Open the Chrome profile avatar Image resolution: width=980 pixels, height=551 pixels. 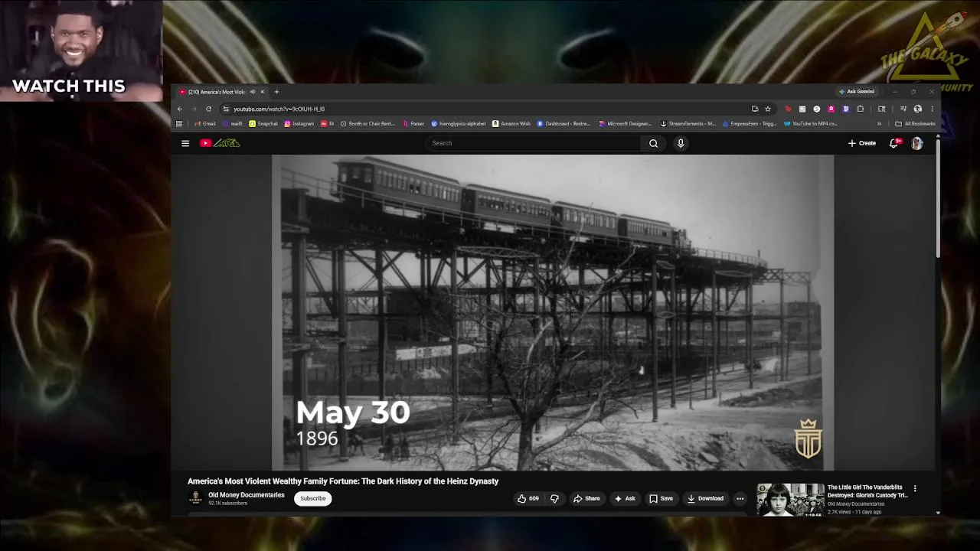click(x=917, y=109)
